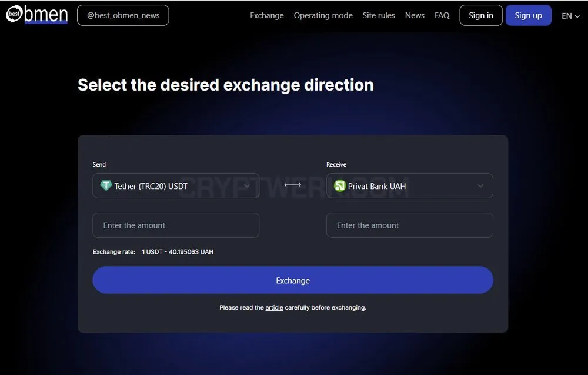Click the Sign in button
Image resolution: width=588 pixels, height=375 pixels.
[481, 15]
